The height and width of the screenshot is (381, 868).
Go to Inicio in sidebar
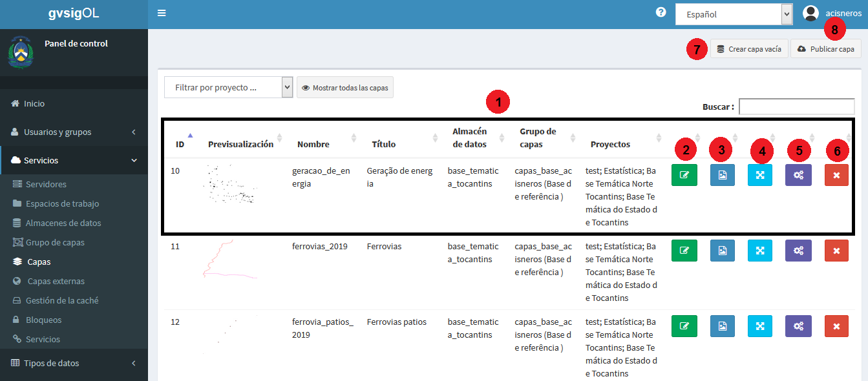pyautogui.click(x=74, y=103)
